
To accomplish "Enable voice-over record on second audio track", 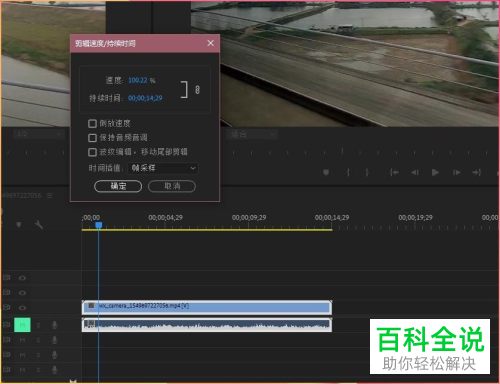I will [x=54, y=340].
